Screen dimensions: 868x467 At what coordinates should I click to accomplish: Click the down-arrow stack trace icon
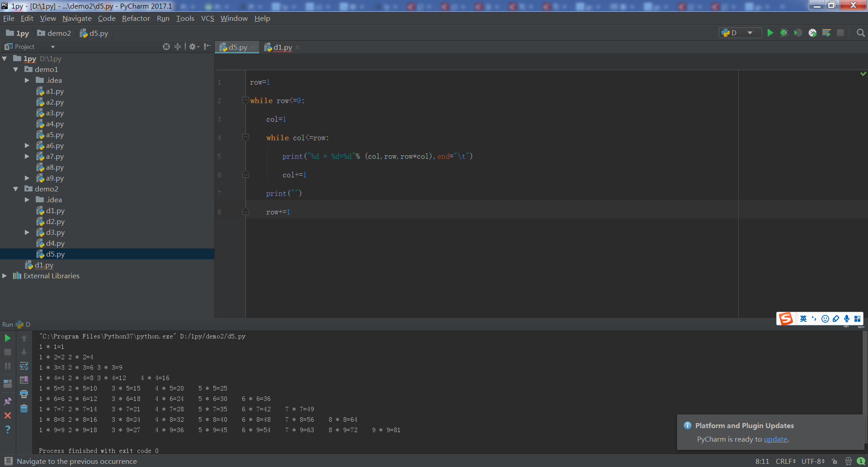(24, 352)
